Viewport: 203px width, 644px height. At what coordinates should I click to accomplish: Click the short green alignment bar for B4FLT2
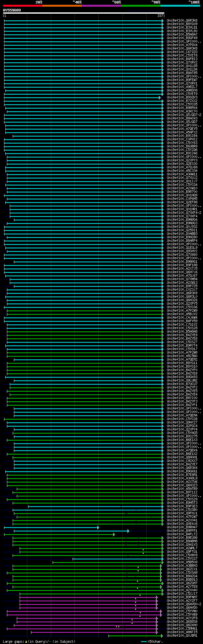(x=59, y=534)
